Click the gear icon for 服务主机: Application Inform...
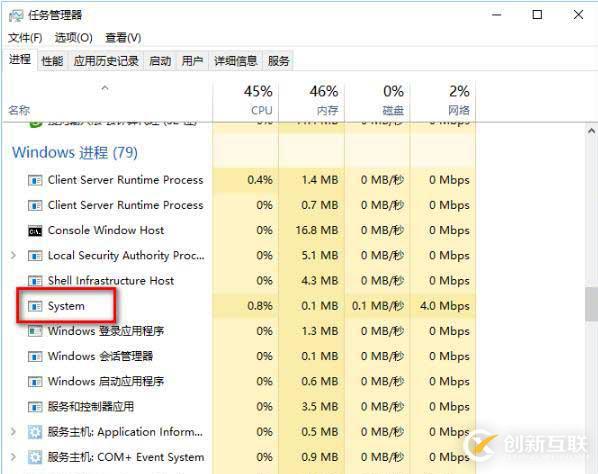 coord(35,432)
